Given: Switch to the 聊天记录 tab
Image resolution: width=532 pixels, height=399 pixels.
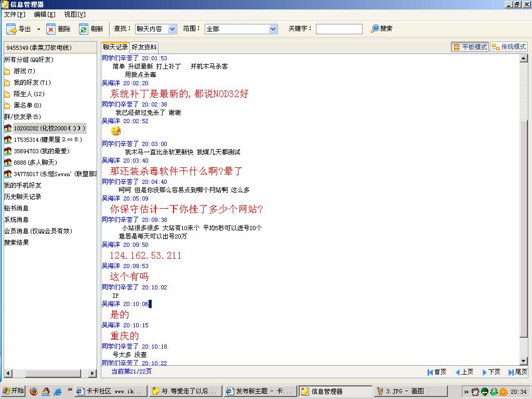Looking at the screenshot, I should click(115, 47).
